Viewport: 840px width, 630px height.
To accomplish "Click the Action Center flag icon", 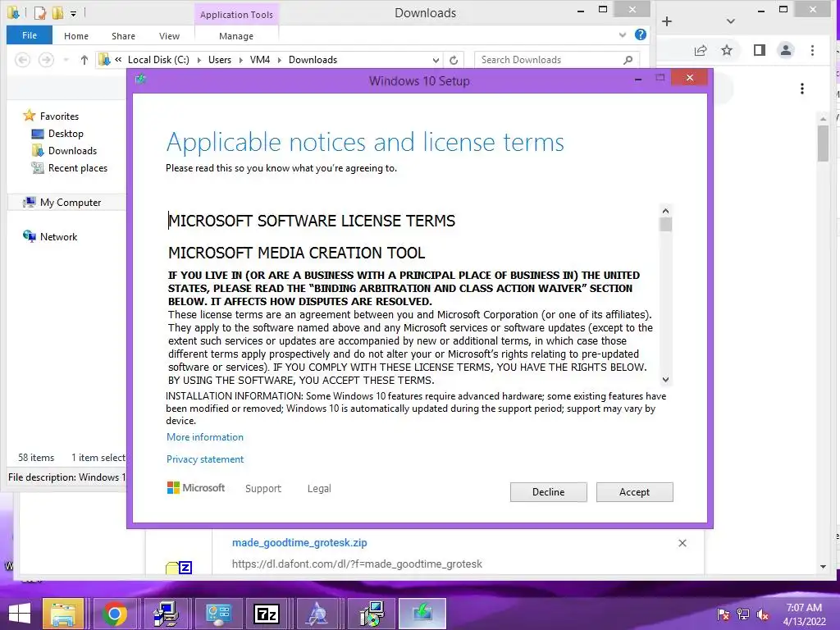I will pos(724,614).
